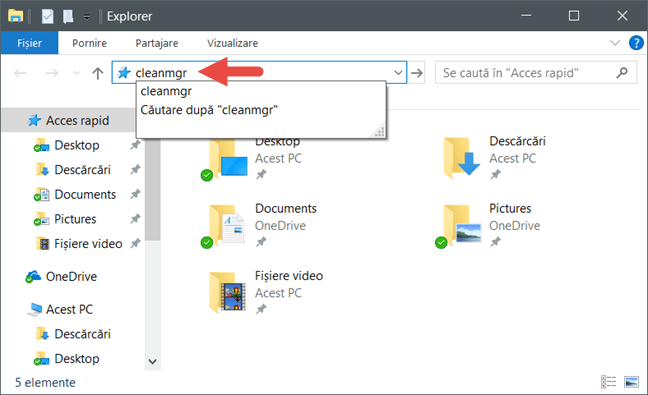This screenshot has width=648, height=395.
Task: Click the Acces rapid star icon in sidebar
Action: [x=34, y=120]
